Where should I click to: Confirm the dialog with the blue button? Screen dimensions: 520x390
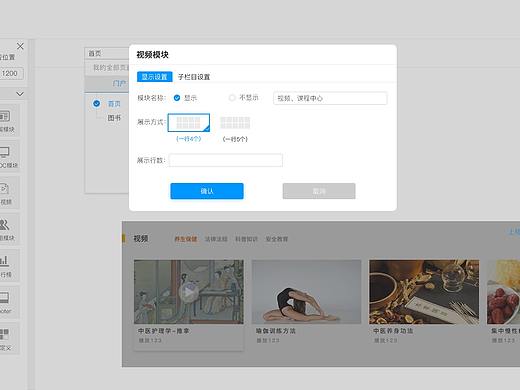(x=207, y=191)
